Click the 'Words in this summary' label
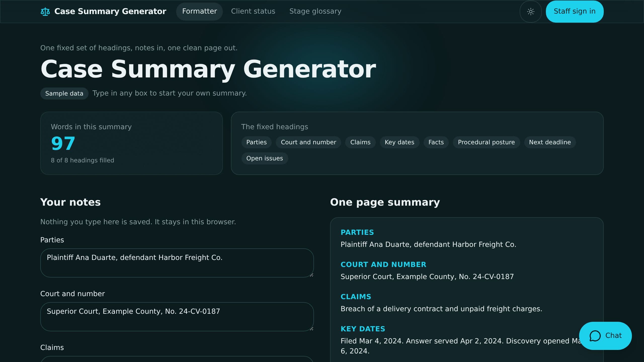Image resolution: width=644 pixels, height=362 pixels. click(x=91, y=127)
